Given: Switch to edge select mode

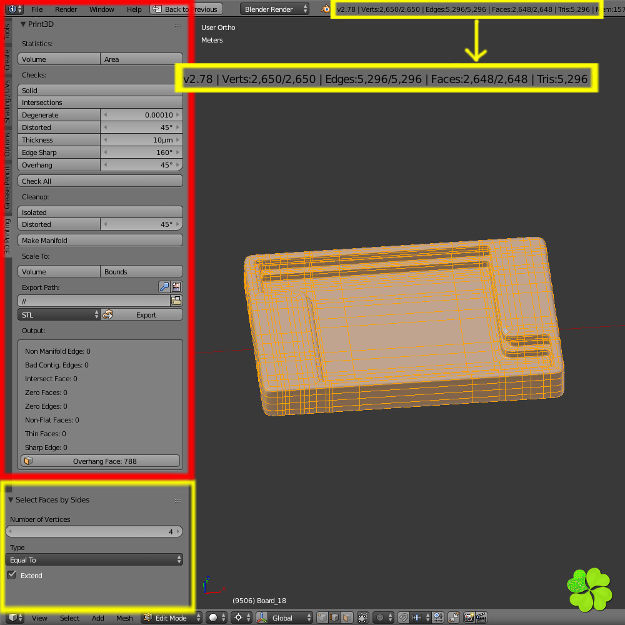Looking at the screenshot, I should click(x=335, y=617).
